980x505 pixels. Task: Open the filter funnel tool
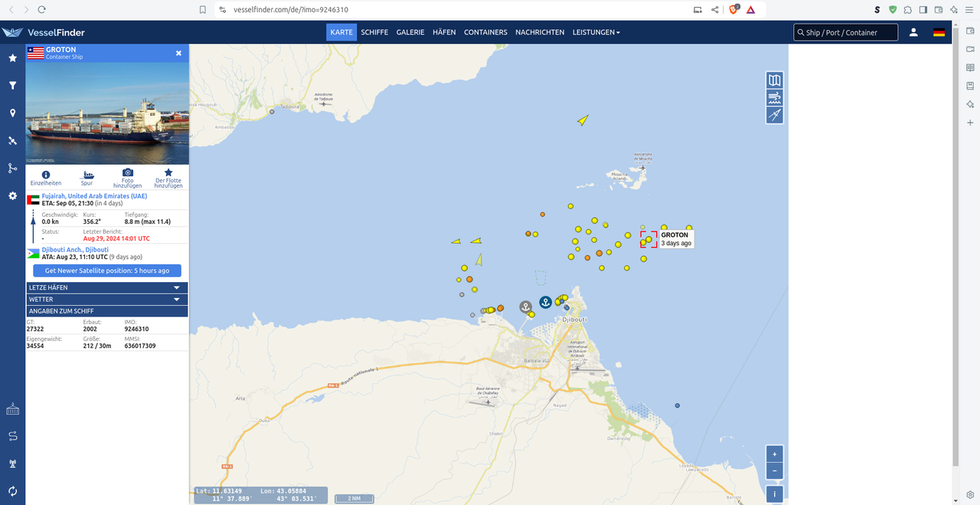(x=12, y=86)
